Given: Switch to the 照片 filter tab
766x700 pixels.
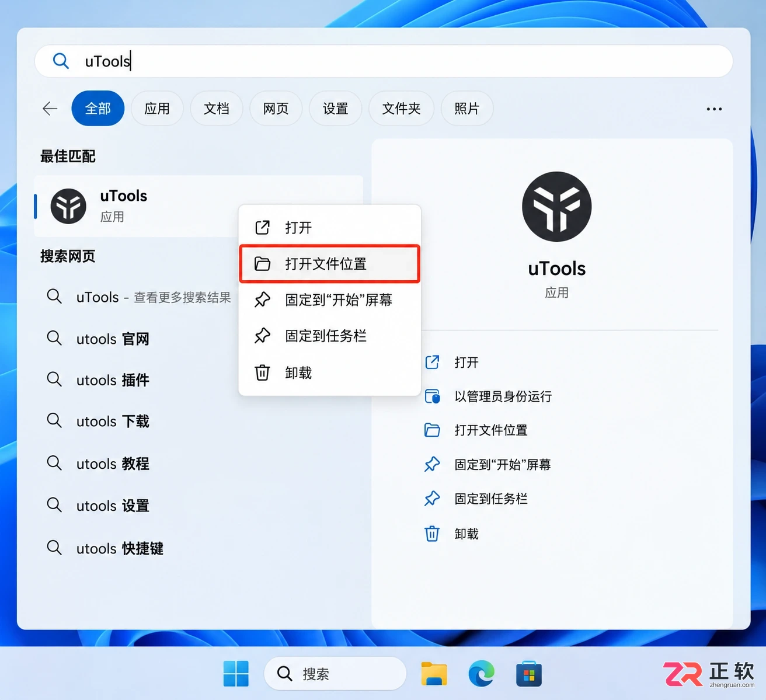Looking at the screenshot, I should 467,109.
